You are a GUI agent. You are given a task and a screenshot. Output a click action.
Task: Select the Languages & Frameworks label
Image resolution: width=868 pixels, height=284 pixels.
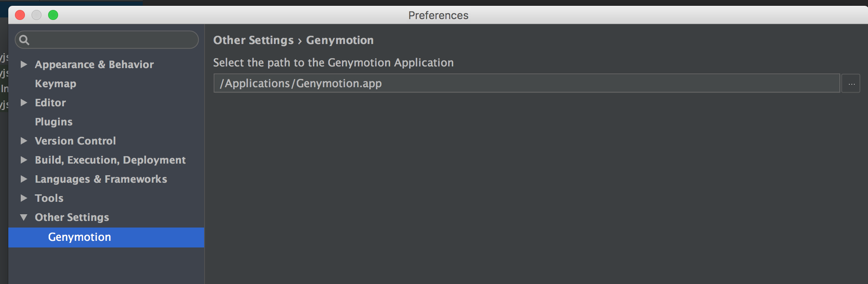[x=101, y=179]
